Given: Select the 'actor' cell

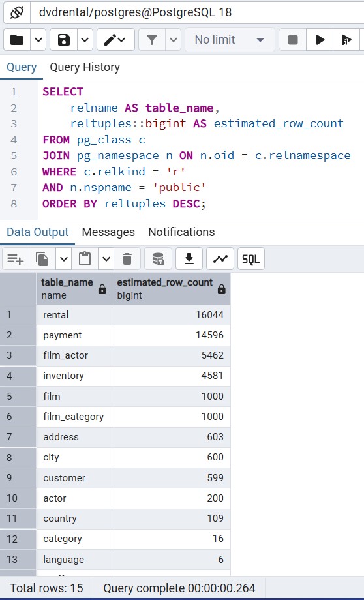Looking at the screenshot, I should tap(74, 498).
